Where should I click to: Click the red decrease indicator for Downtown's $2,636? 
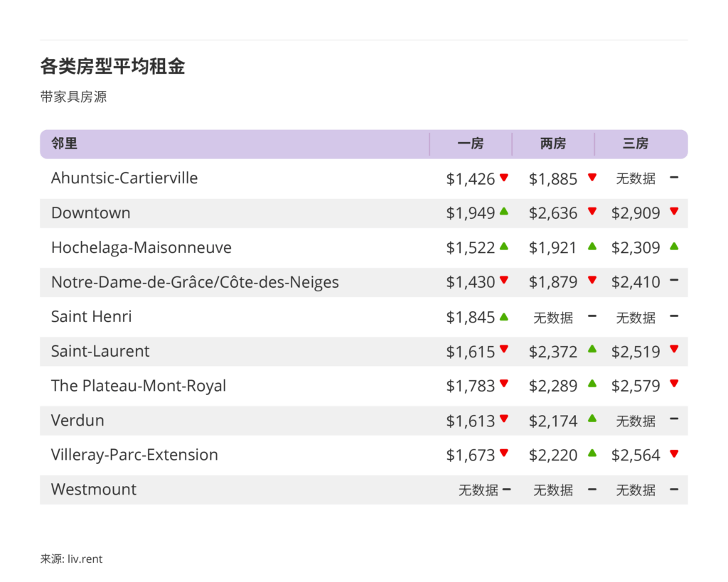(x=592, y=213)
